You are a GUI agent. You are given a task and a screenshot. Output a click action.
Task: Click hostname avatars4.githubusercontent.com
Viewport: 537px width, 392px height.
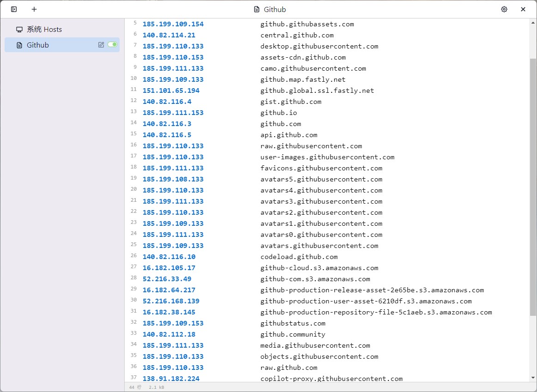tap(321, 190)
